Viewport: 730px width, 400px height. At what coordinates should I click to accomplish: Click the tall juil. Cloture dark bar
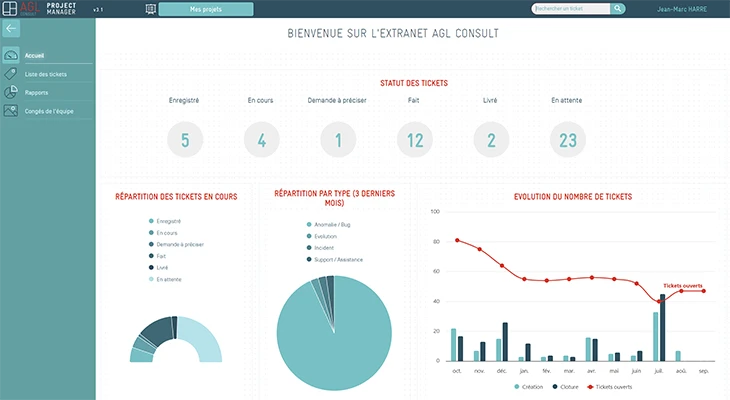(x=662, y=328)
